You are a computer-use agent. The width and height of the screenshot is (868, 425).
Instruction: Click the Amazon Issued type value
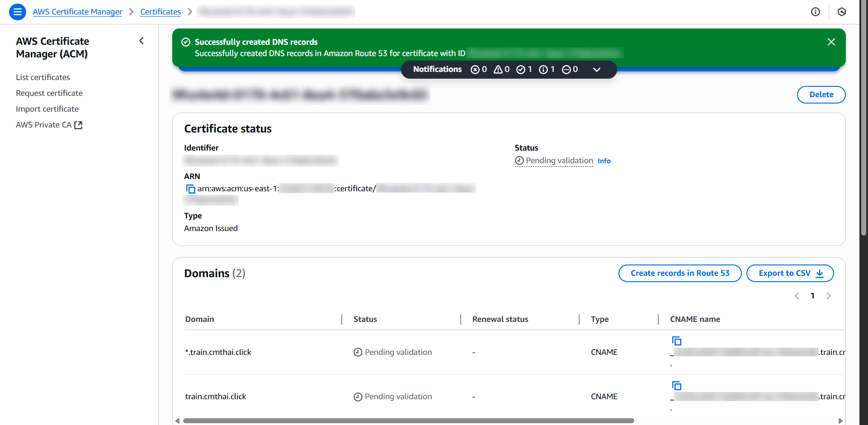(x=211, y=228)
